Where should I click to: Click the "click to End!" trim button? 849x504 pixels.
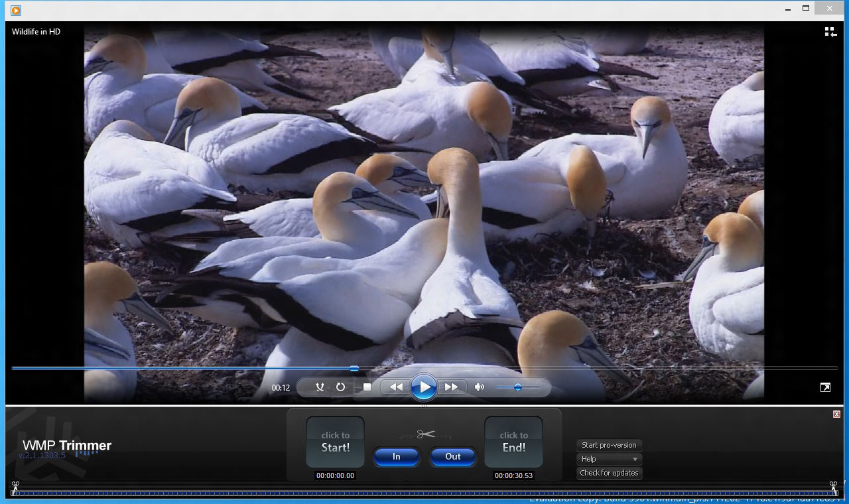pyautogui.click(x=513, y=442)
